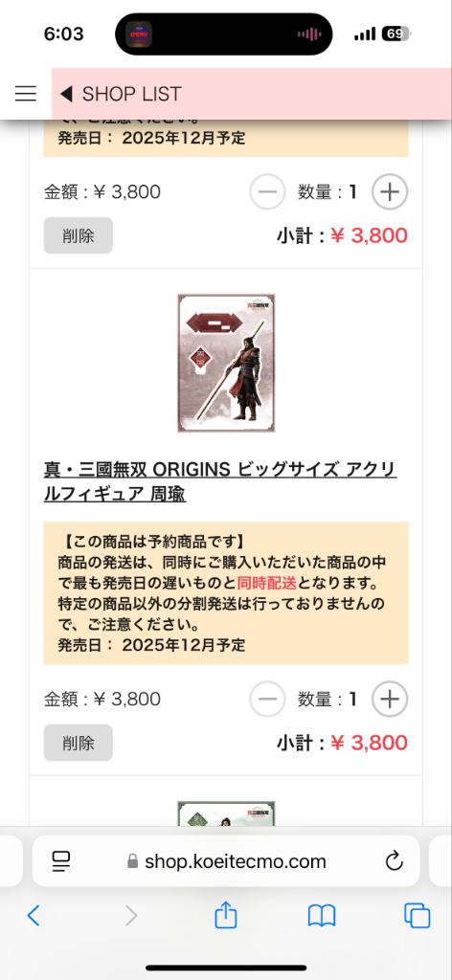Open Safari page settings reader icon

coord(61,862)
